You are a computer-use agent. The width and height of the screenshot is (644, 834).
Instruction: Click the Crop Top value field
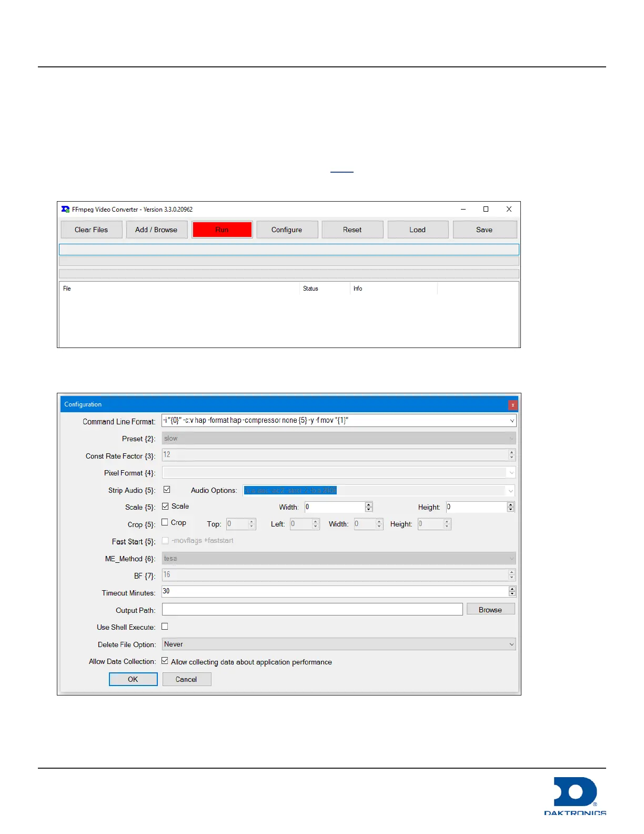click(x=237, y=524)
